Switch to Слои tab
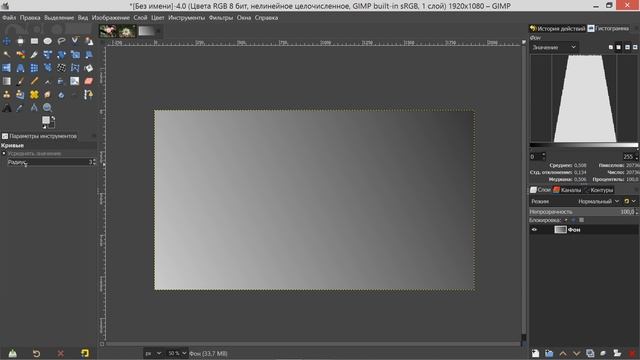 click(x=540, y=190)
